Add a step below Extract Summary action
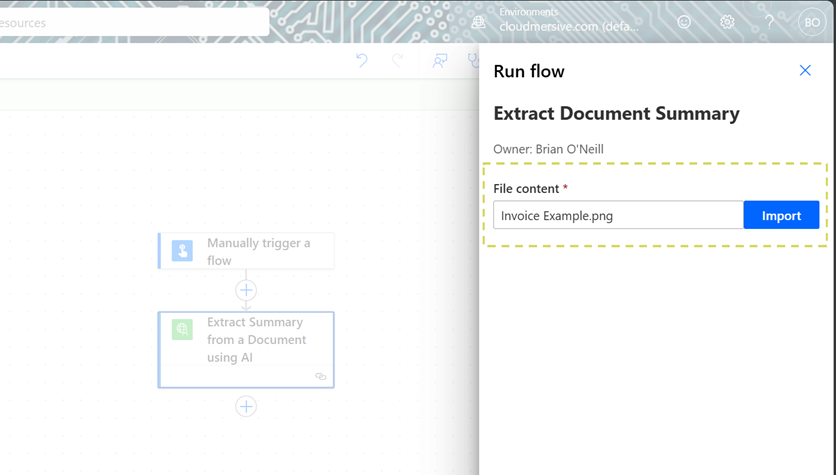The image size is (836, 475). coord(246,406)
